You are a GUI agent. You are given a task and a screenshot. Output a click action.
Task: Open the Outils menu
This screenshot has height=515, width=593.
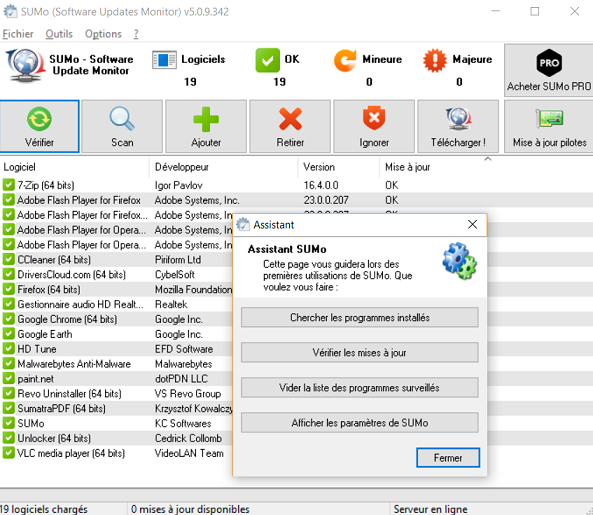pyautogui.click(x=59, y=34)
